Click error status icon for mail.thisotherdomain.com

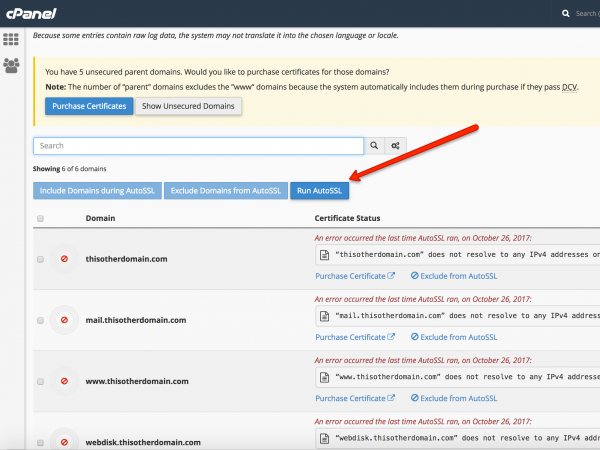[x=65, y=320]
